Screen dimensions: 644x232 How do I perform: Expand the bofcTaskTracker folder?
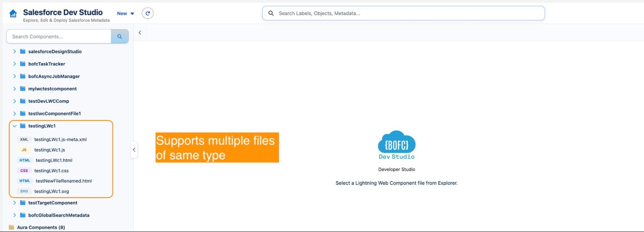[14, 64]
